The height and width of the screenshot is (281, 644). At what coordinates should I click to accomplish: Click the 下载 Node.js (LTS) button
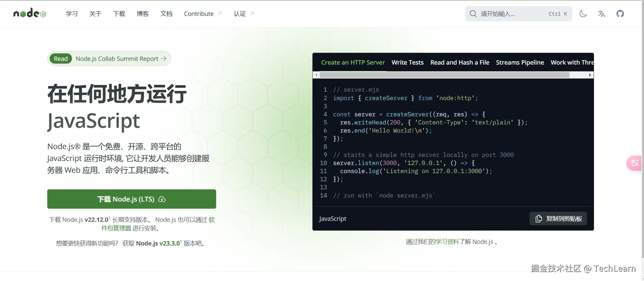(x=132, y=199)
